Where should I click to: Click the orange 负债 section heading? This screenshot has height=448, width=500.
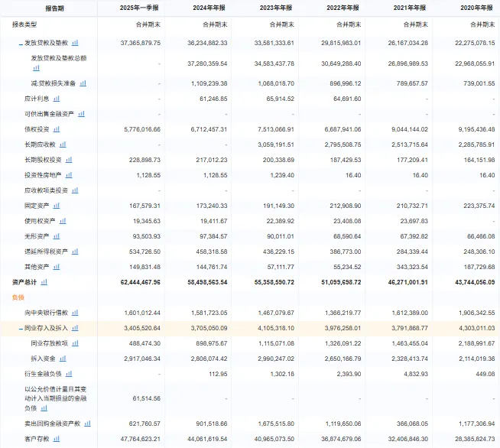pos(18,297)
